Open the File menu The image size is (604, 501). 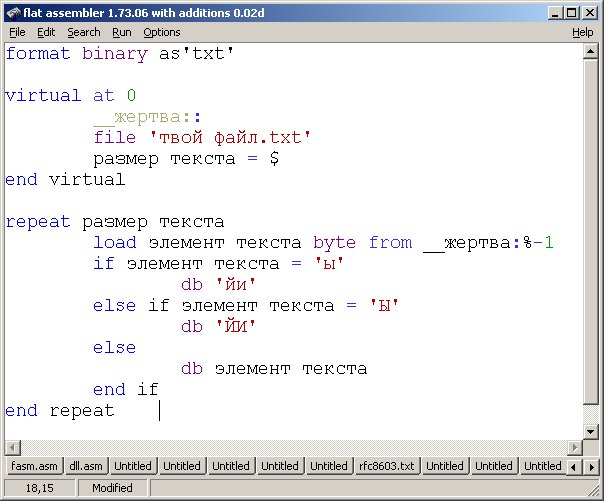click(x=17, y=32)
